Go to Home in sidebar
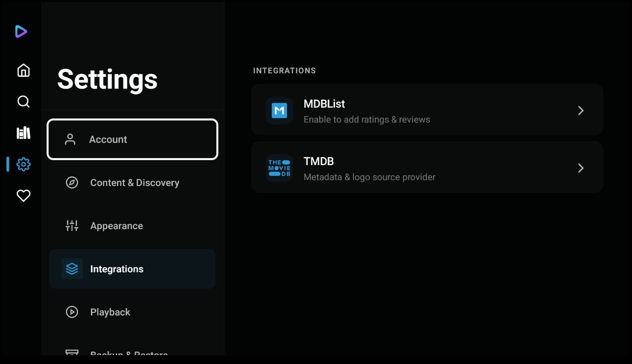 (x=23, y=70)
